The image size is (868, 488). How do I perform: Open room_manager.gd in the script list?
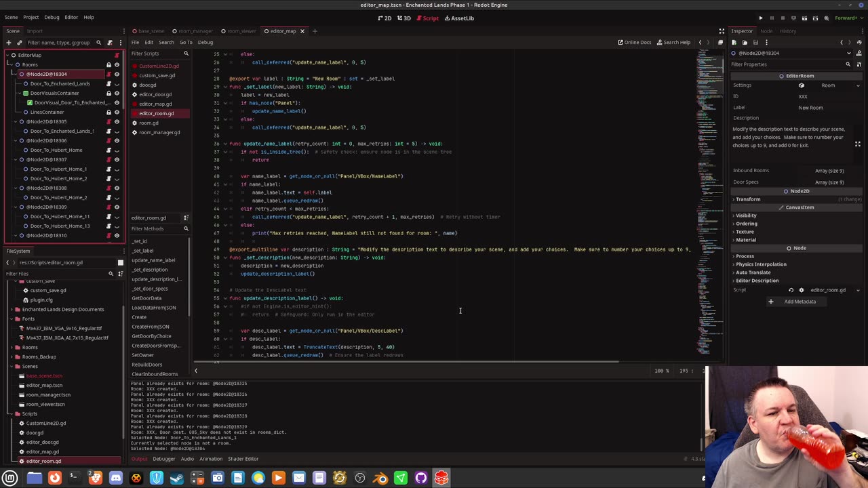(159, 132)
